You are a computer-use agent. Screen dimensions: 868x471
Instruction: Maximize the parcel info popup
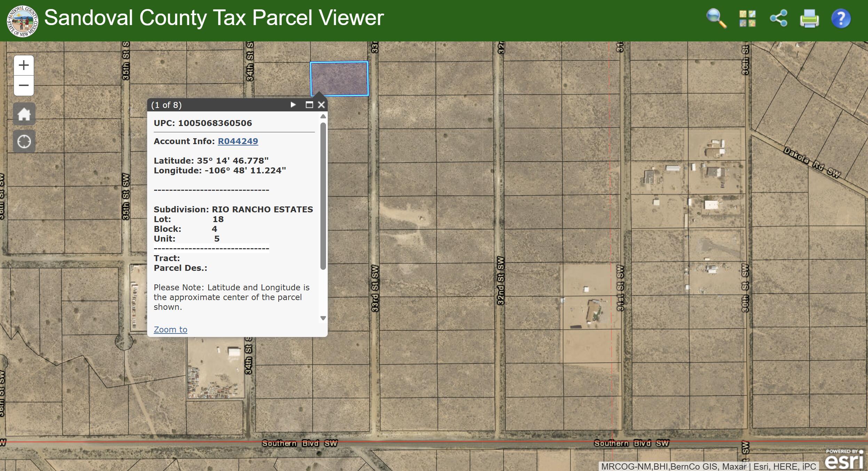309,105
